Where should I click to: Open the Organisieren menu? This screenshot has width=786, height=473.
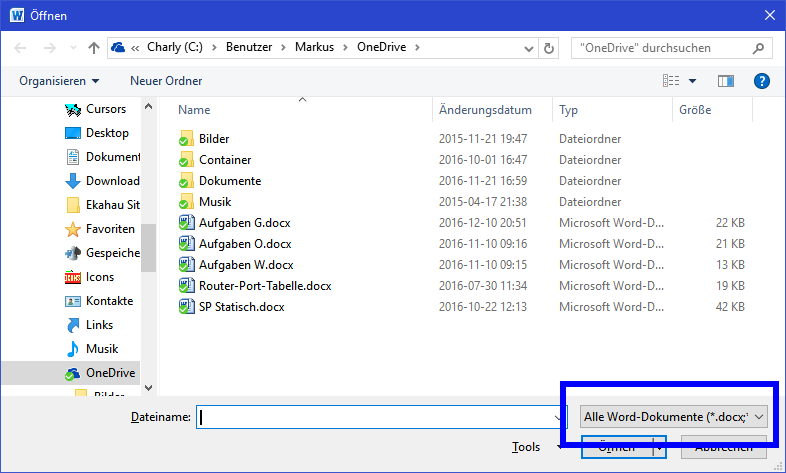[x=59, y=81]
